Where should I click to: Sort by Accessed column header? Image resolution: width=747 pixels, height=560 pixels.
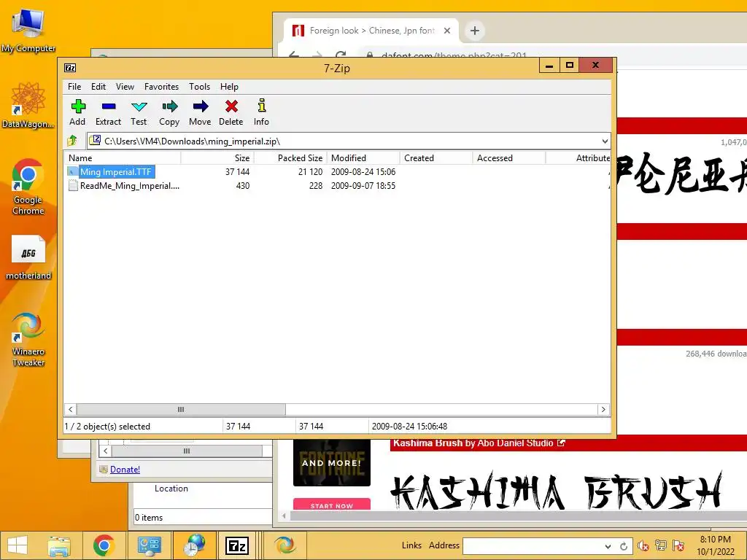508,158
